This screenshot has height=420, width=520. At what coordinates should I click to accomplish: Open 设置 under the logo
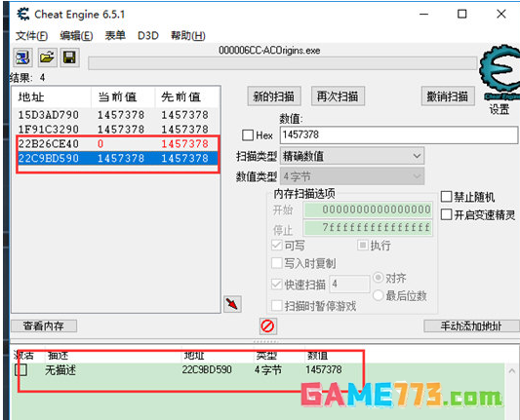point(500,109)
